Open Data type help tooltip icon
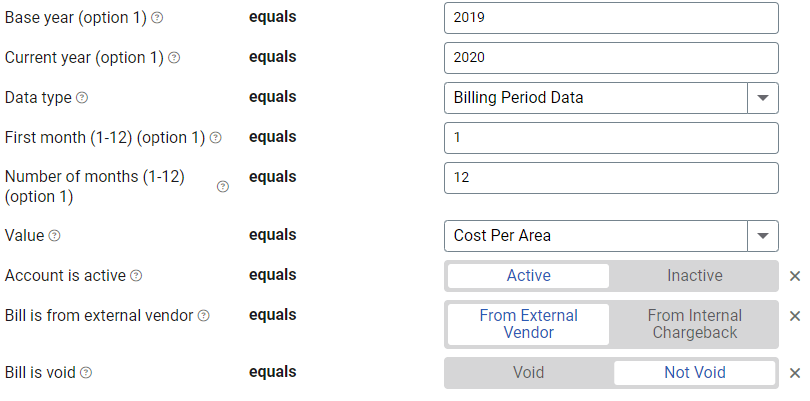Image resolution: width=810 pixels, height=401 pixels. pyautogui.click(x=82, y=97)
